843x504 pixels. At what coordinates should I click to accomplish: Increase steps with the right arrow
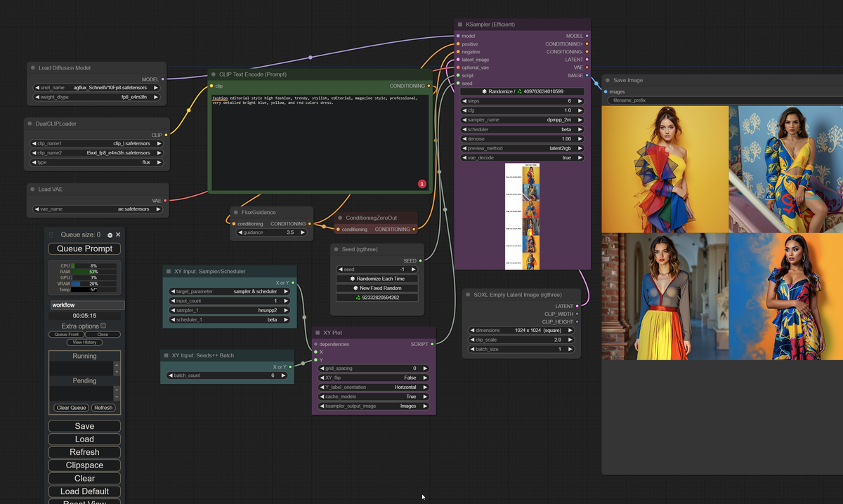580,101
